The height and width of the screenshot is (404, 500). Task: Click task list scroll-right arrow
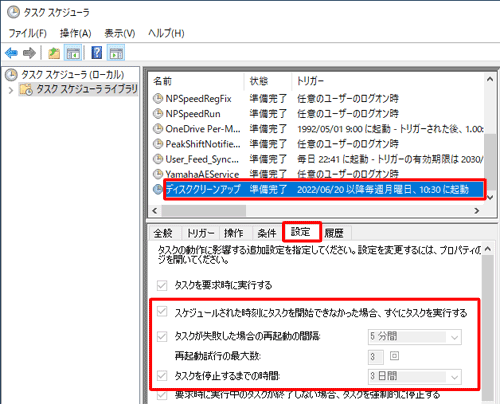477,211
